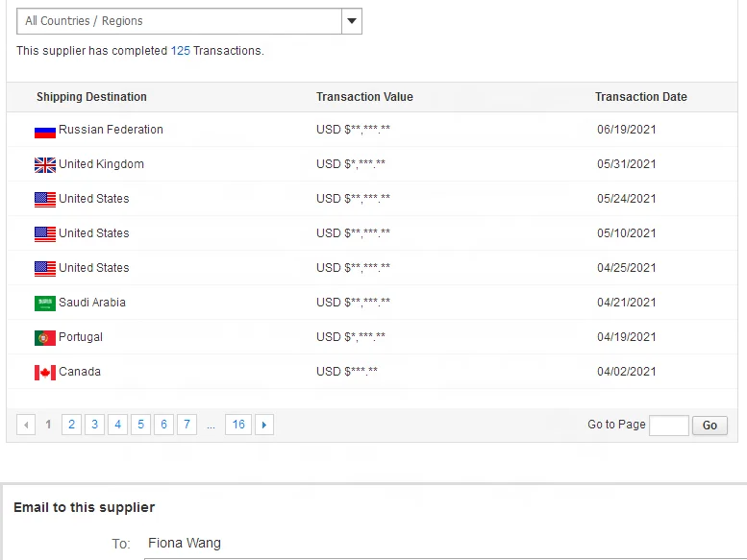
Task: Click the date 04/21/2021
Action: [627, 303]
